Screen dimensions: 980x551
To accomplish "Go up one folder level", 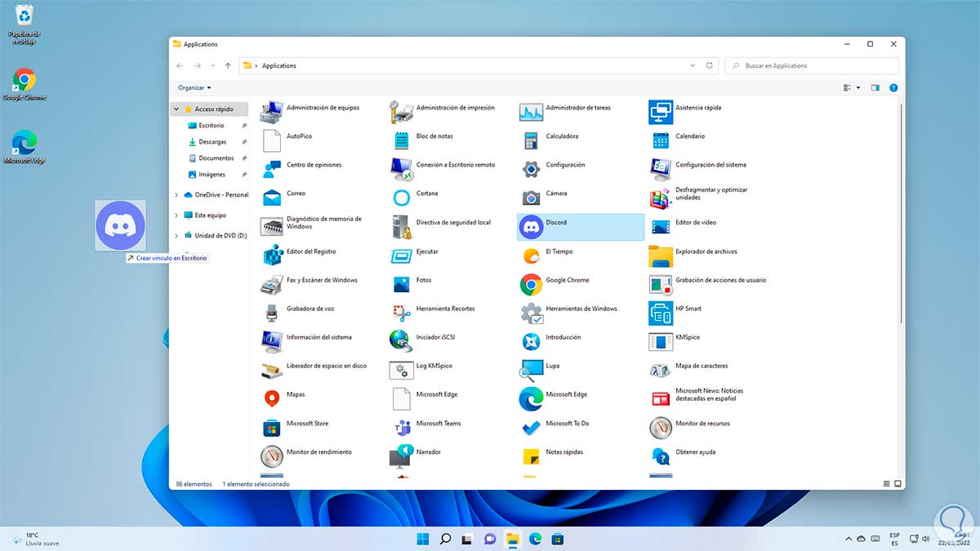I will (228, 65).
